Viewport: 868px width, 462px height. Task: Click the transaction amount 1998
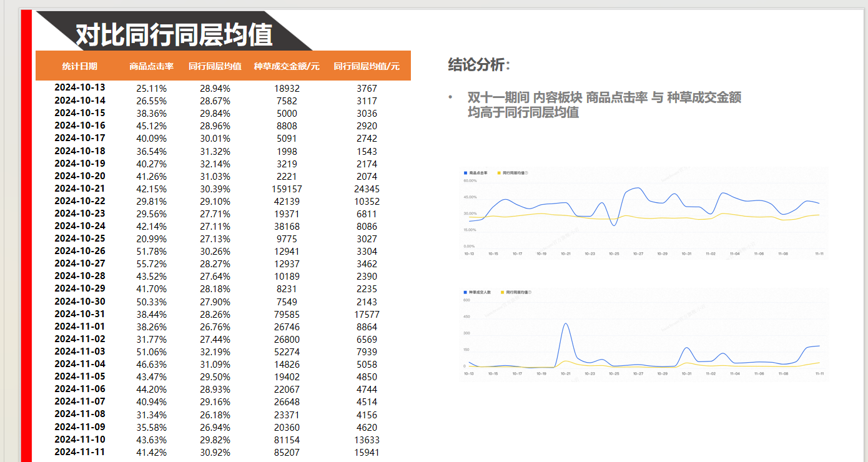click(x=287, y=152)
